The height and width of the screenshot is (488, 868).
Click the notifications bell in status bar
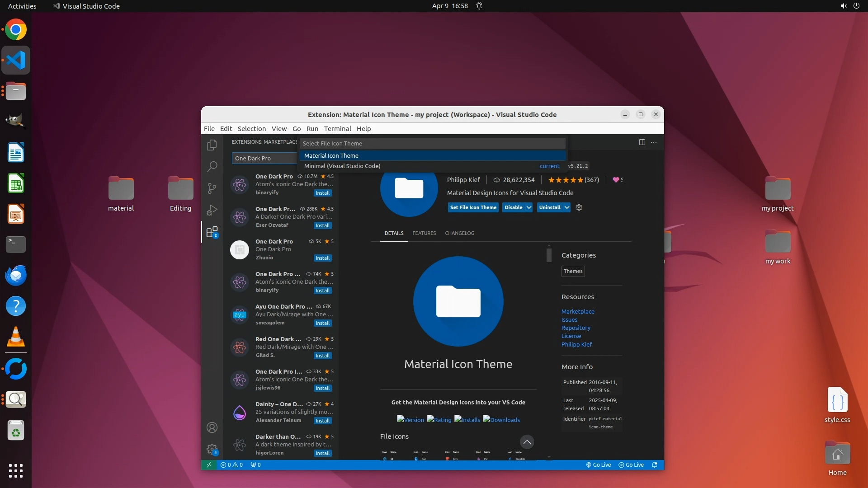pyautogui.click(x=654, y=465)
